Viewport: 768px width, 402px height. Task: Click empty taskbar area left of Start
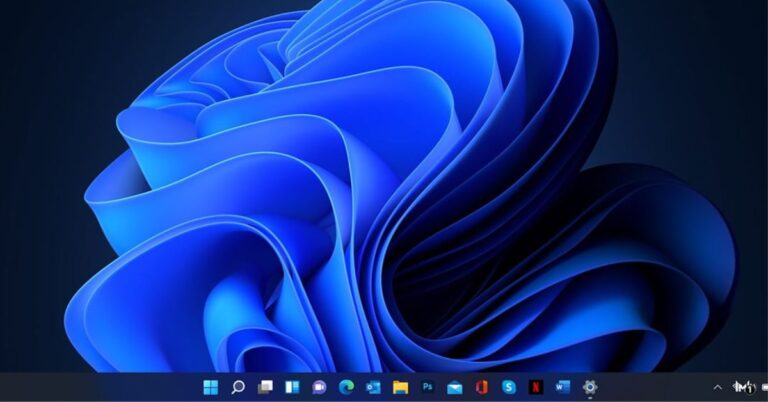coord(100,387)
